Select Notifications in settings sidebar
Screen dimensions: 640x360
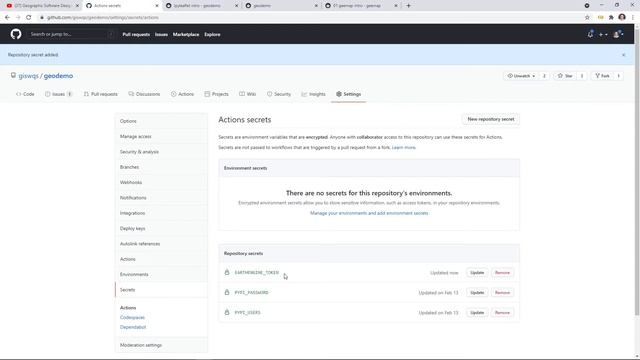pyautogui.click(x=161, y=198)
